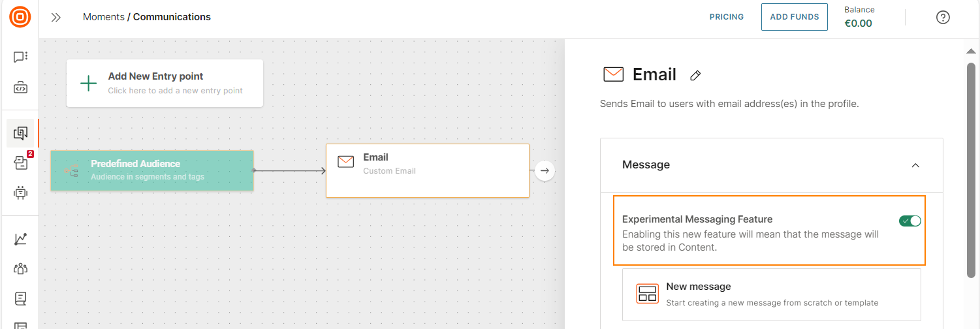
Task: Expand the sidebar with double chevron
Action: pyautogui.click(x=56, y=18)
